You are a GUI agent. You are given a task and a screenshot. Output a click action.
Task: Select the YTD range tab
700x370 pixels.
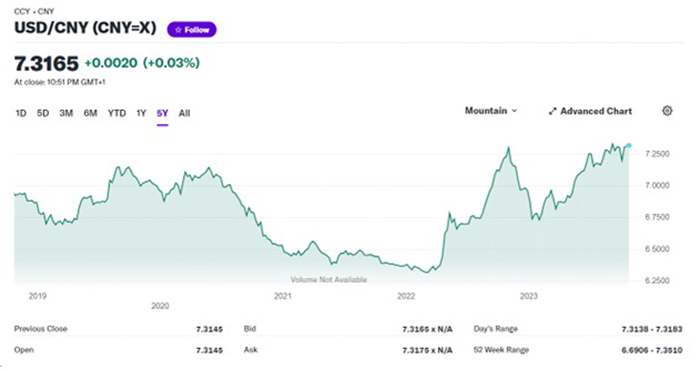[117, 113]
